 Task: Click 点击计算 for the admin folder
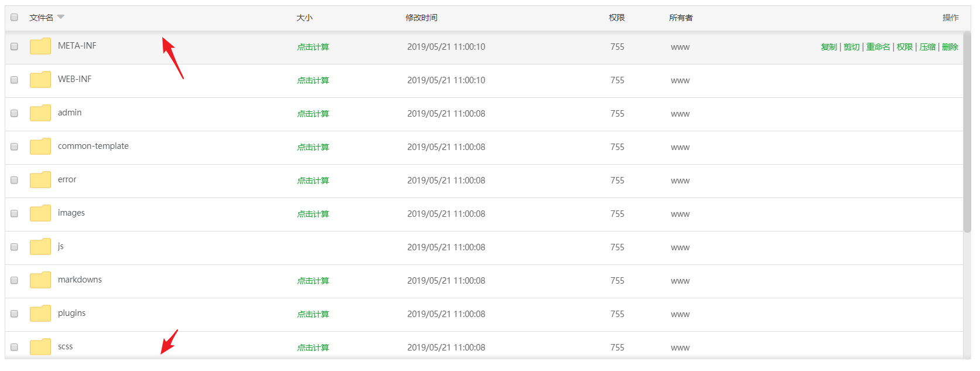coord(313,114)
